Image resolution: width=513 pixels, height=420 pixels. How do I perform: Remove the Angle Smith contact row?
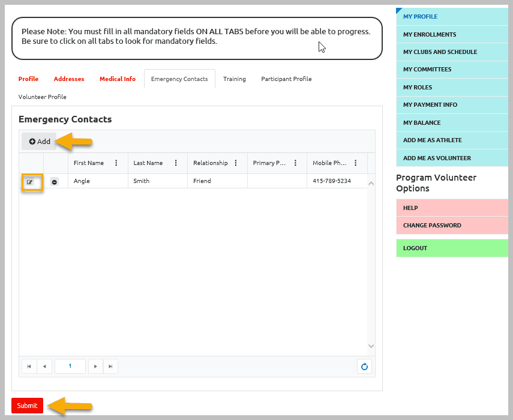(55, 182)
